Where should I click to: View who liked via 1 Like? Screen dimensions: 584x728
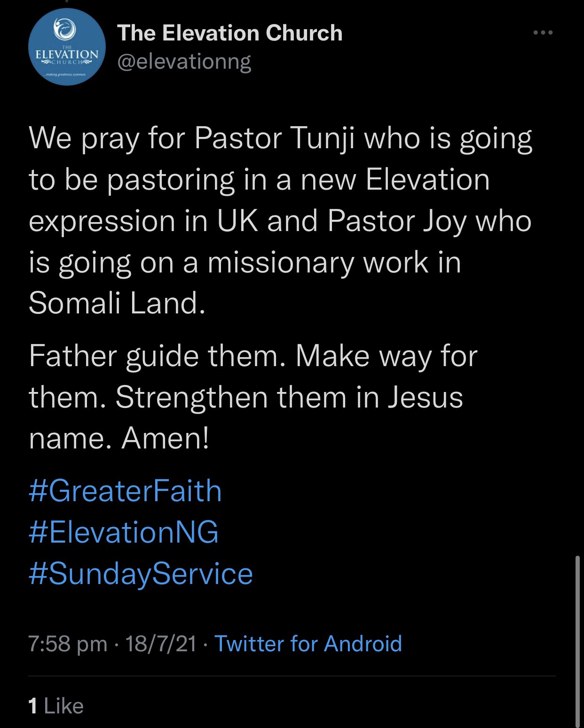56,706
